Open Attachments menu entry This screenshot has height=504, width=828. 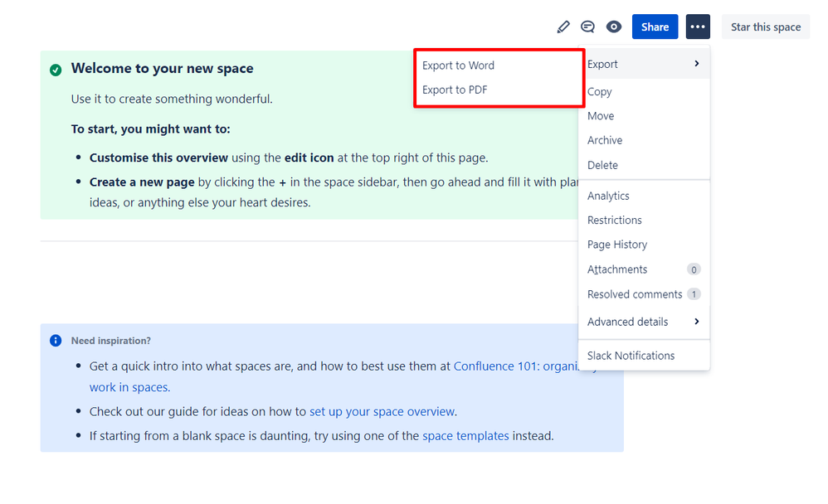click(644, 269)
